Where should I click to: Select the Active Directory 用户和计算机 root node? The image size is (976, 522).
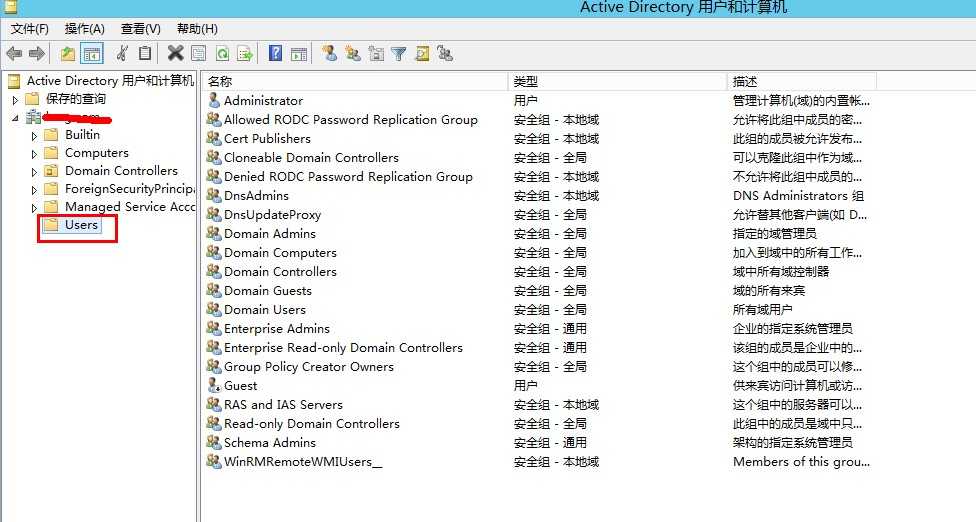110,80
